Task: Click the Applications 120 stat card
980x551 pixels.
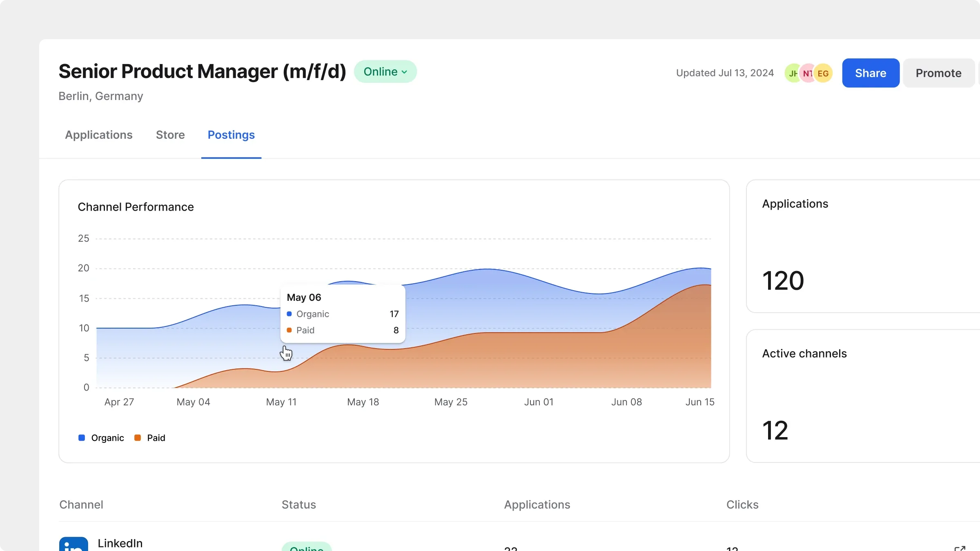Action: (x=863, y=246)
